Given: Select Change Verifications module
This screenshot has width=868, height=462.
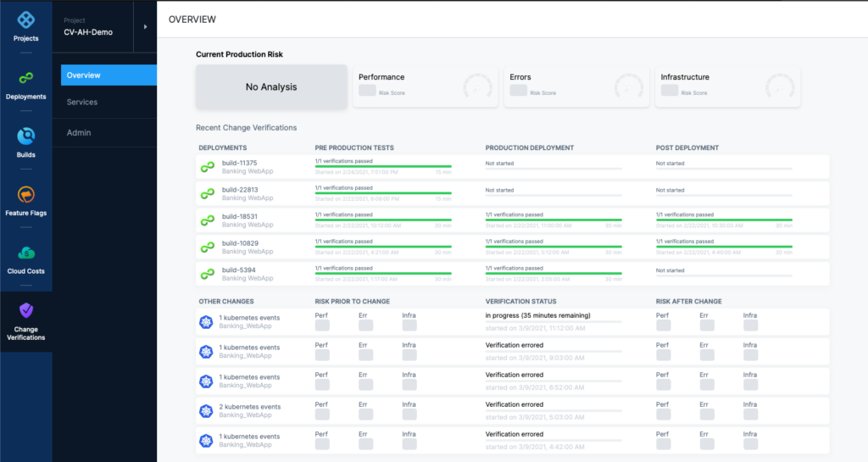Looking at the screenshot, I should coord(26,321).
